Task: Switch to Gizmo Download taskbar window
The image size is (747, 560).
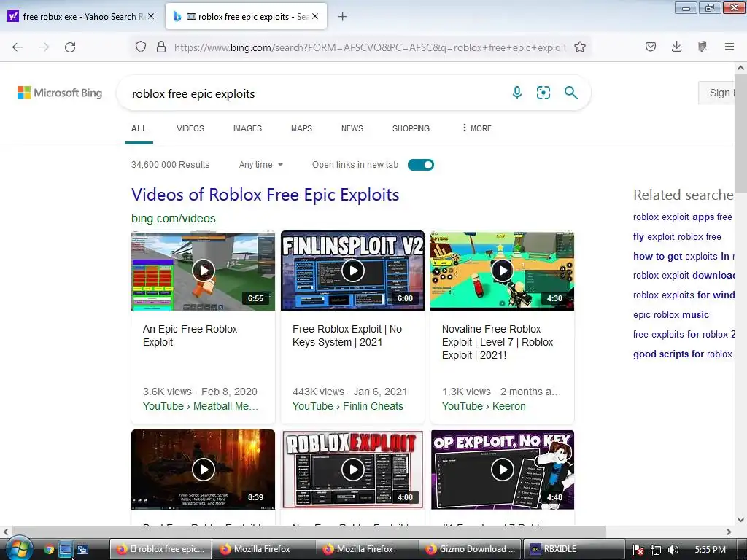Action: 471,549
